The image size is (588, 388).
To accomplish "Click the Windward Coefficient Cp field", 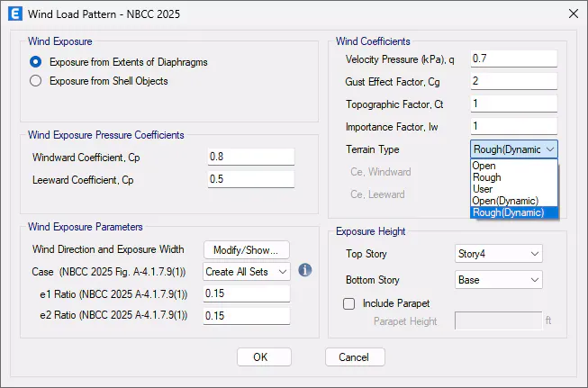I will coord(251,157).
